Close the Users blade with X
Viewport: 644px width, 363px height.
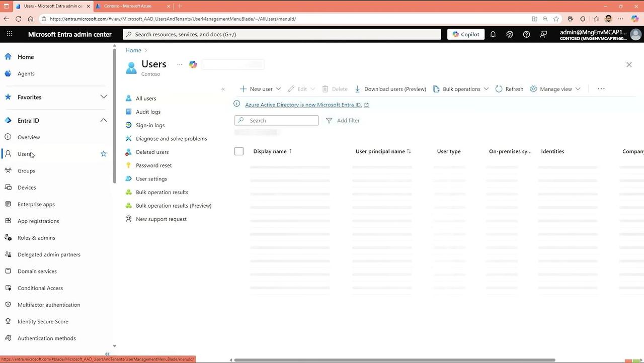[629, 64]
